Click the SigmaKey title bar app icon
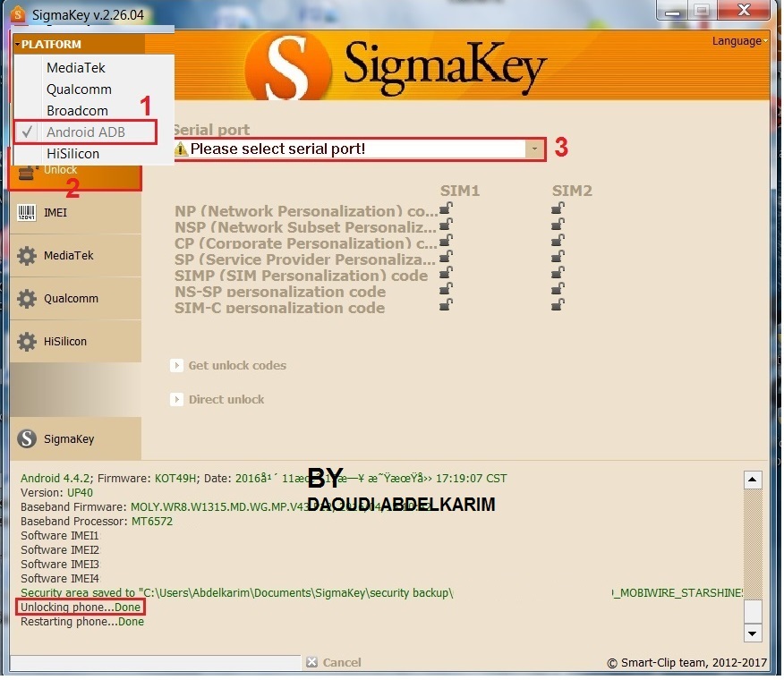The image size is (784, 680). [18, 14]
